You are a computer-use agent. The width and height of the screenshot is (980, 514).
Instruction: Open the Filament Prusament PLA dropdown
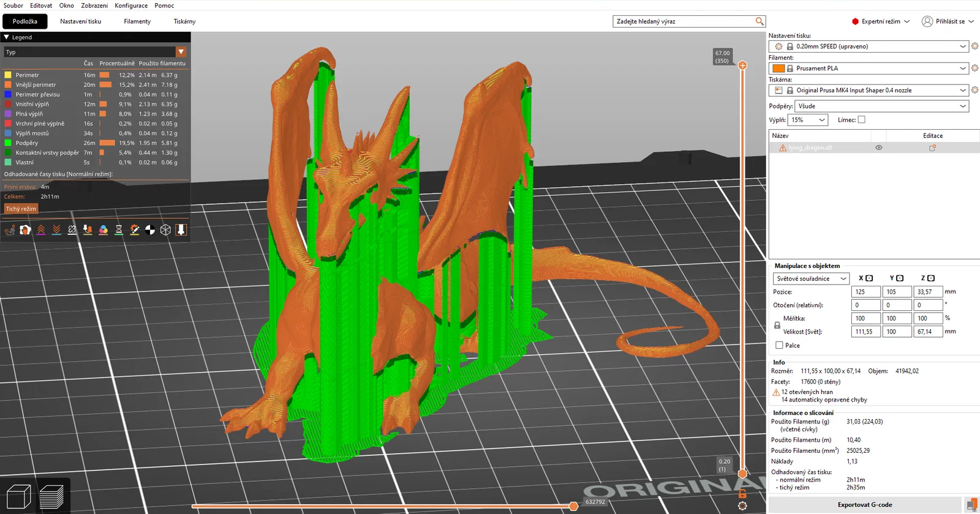(869, 69)
